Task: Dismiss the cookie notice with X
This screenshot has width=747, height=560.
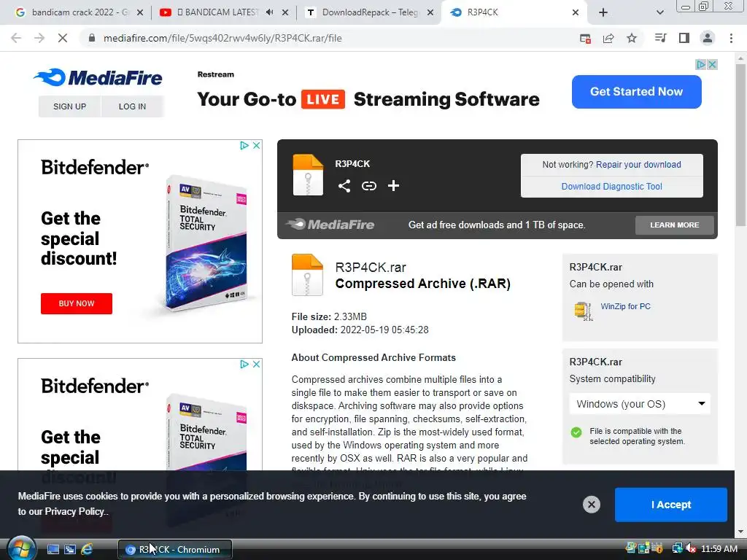Action: (591, 505)
